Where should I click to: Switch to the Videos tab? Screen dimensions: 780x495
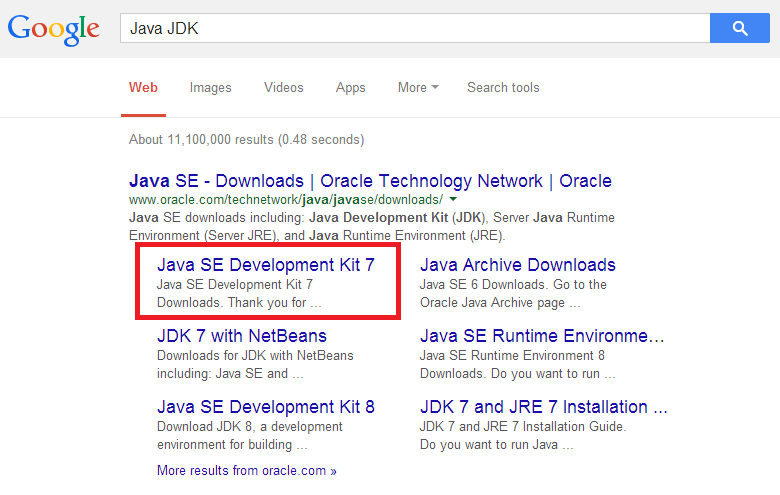[284, 88]
